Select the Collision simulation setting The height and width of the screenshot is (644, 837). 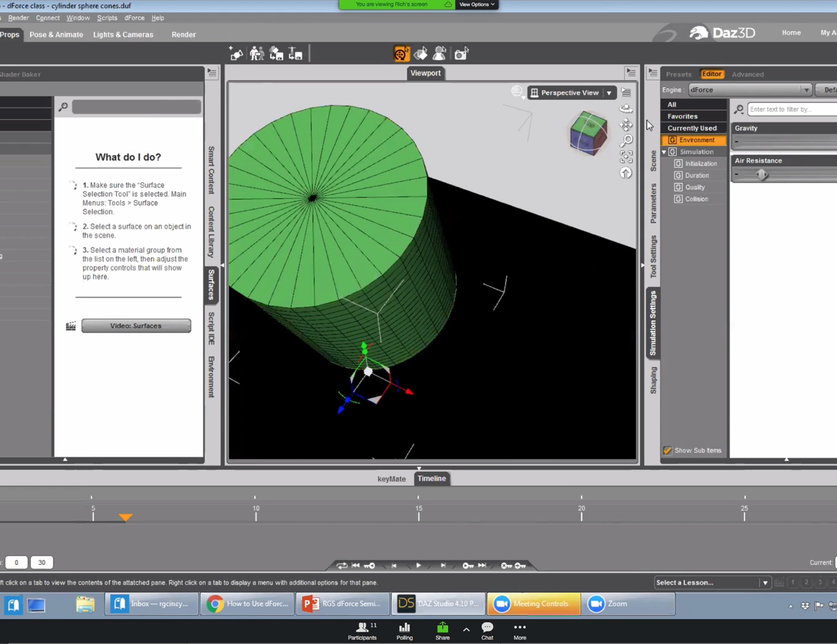pyautogui.click(x=696, y=198)
